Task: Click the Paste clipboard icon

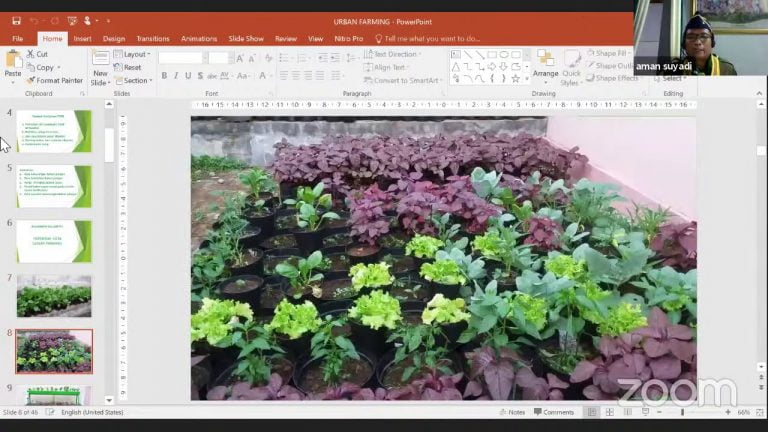Action: [x=13, y=60]
